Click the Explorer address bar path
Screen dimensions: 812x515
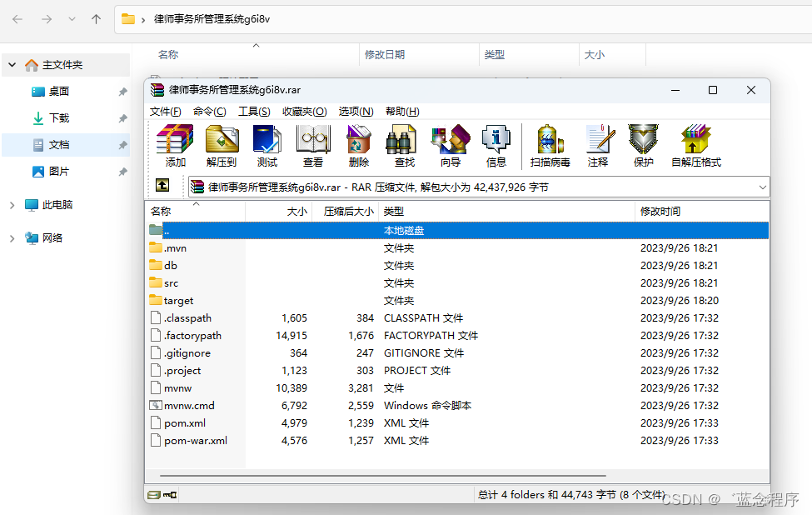[212, 19]
